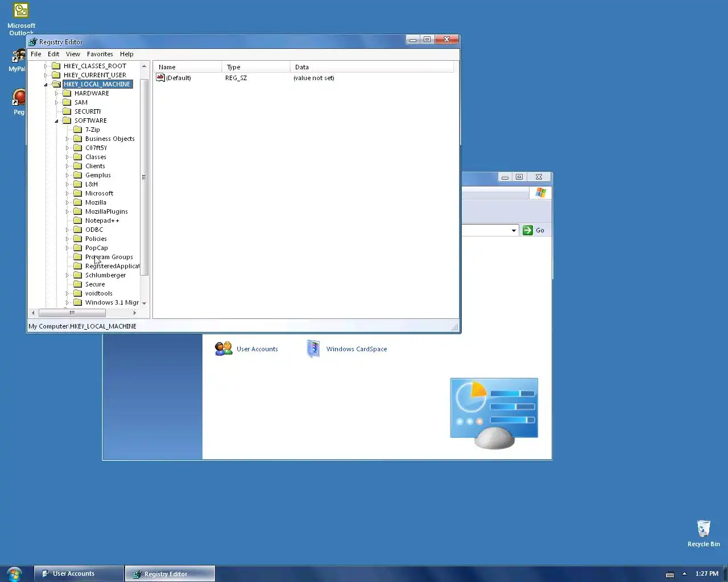728x582 pixels.
Task: Select the PopCap folder icon
Action: point(78,248)
